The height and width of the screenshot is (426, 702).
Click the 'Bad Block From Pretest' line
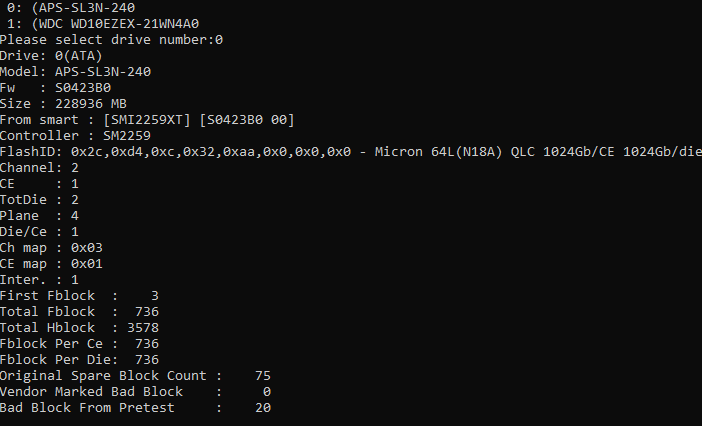coord(135,407)
